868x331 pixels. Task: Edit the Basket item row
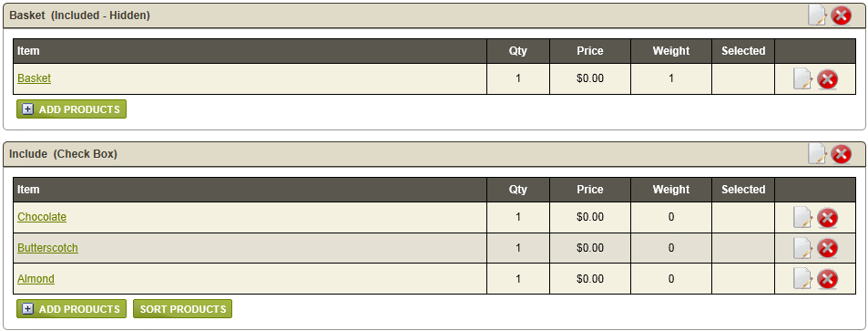tap(803, 78)
